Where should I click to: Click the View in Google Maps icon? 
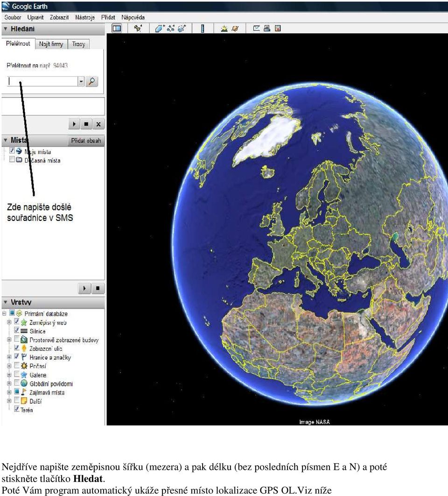coord(278,28)
